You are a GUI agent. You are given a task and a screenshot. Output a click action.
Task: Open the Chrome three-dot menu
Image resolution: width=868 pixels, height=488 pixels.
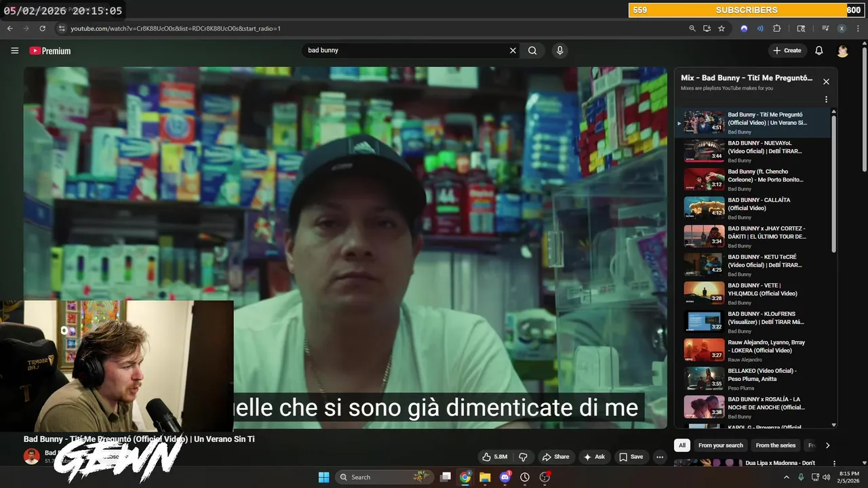click(x=859, y=28)
